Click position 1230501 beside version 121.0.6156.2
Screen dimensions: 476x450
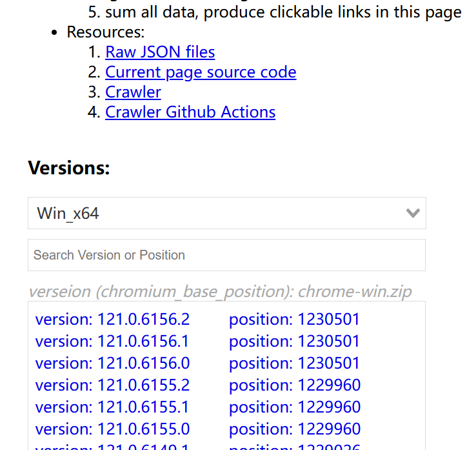(294, 320)
